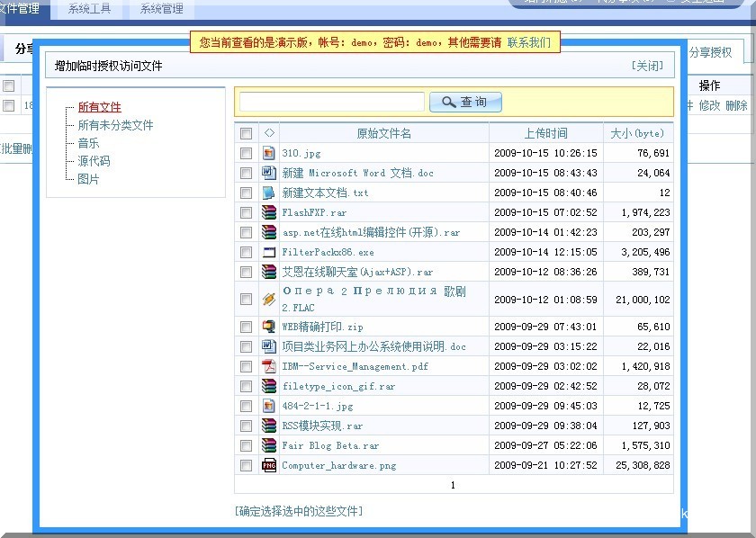Click the RAR icon for asp.net在线html编辑控件
756x538 pixels.
268,232
